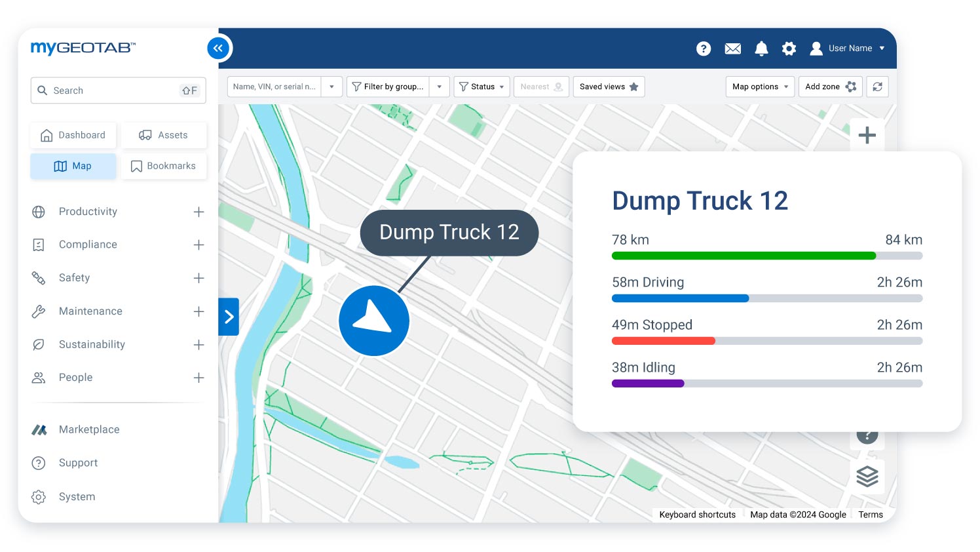
Task: Expand the hidden side panel arrow on map
Action: click(229, 317)
